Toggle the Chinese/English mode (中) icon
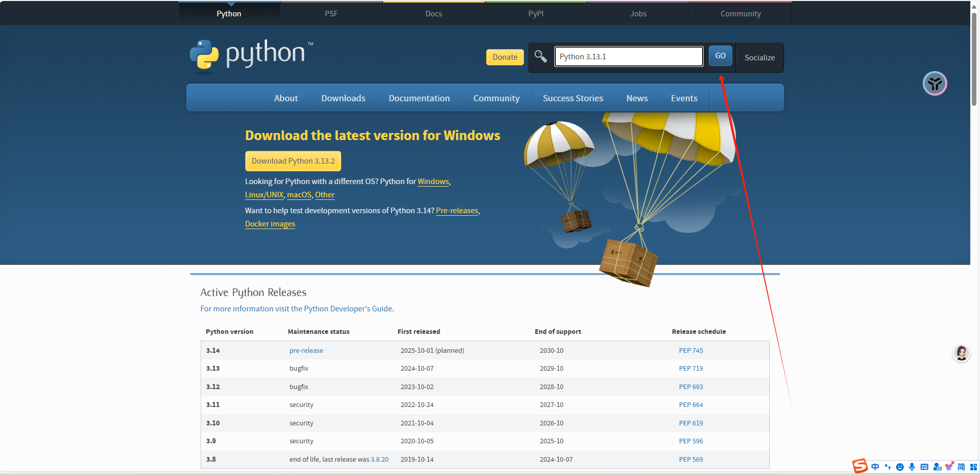Viewport: 980px width, 475px height. (x=875, y=467)
